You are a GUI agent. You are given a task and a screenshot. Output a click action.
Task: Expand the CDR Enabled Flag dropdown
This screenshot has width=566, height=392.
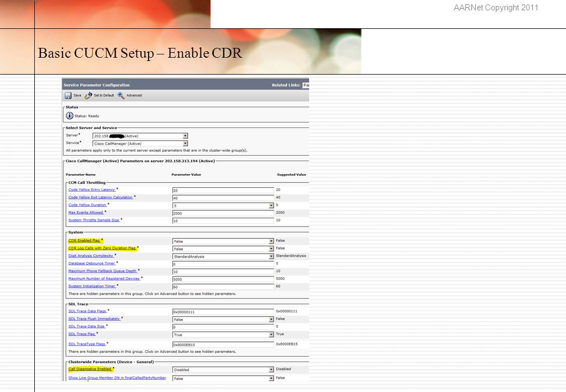click(x=223, y=241)
